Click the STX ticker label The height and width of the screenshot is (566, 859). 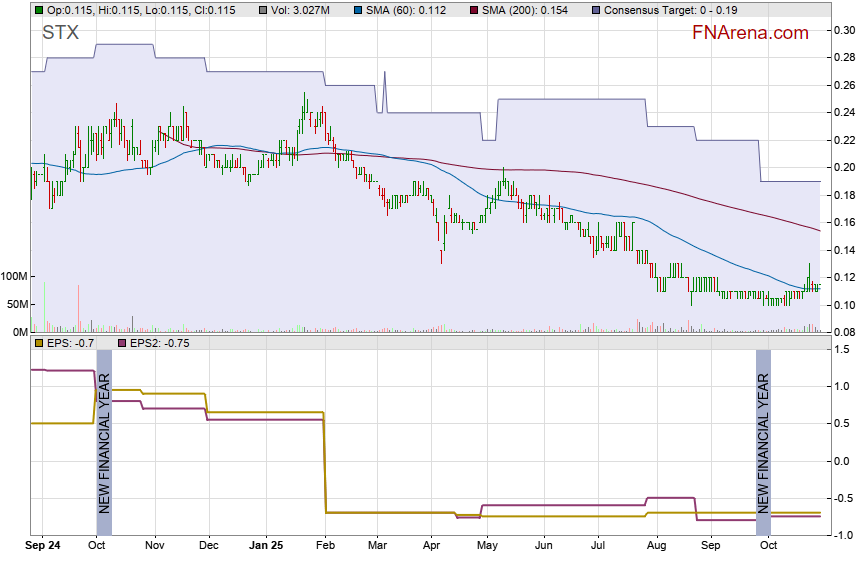coord(60,33)
